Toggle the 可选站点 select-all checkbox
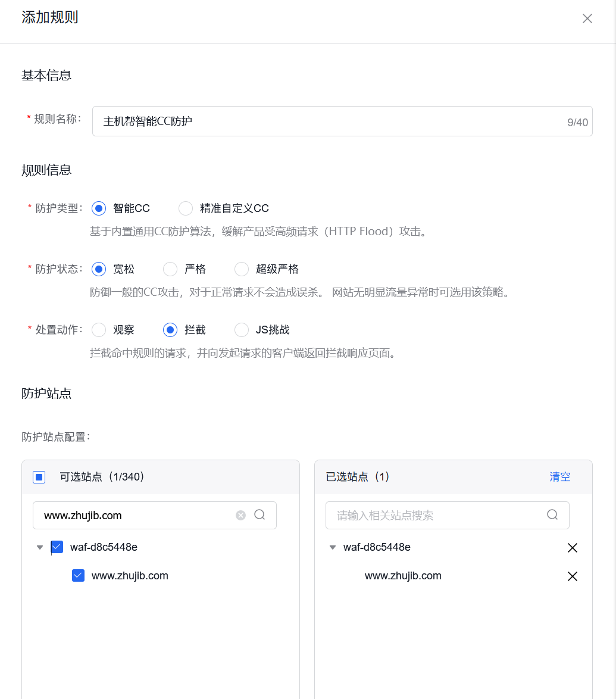Image resolution: width=616 pixels, height=699 pixels. point(39,478)
